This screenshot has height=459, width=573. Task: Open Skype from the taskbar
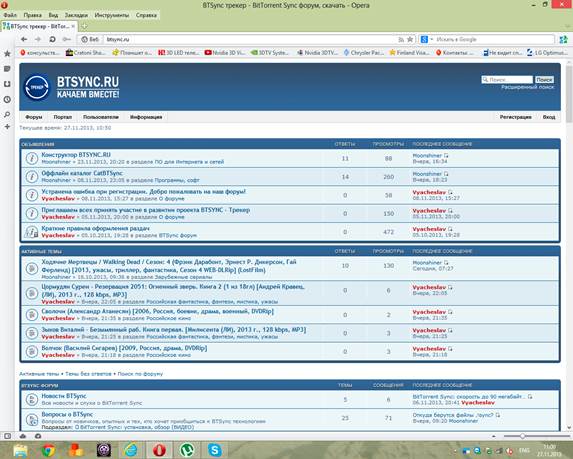(x=215, y=450)
